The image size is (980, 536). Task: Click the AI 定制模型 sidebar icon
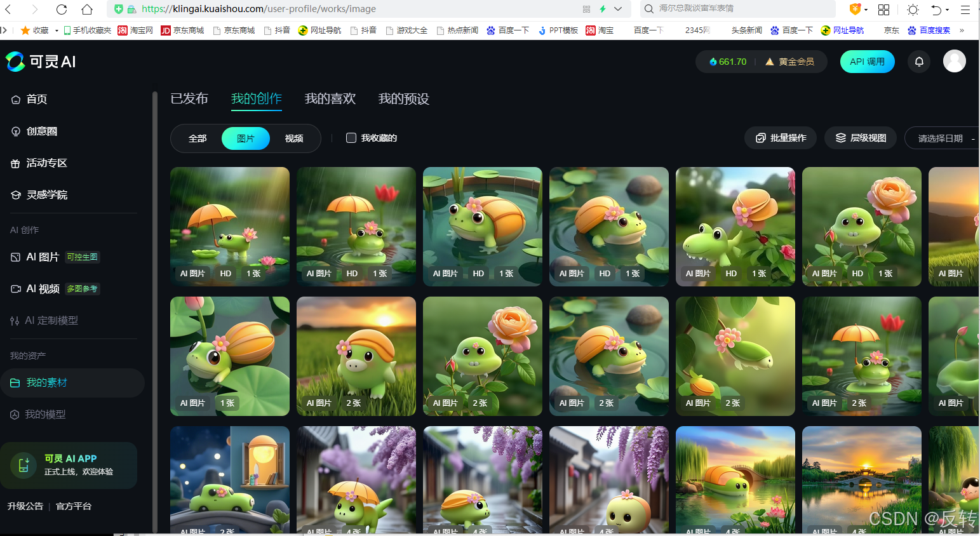coord(15,321)
